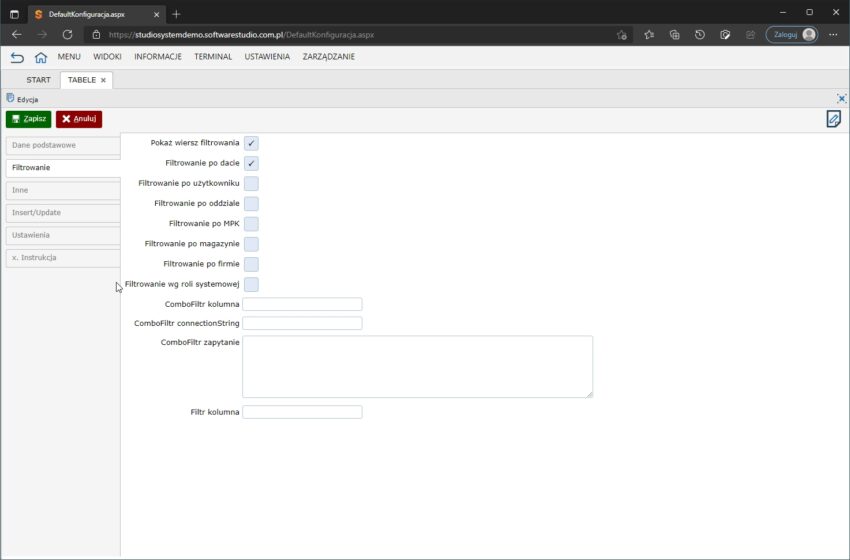Click the blue back arrow icon
The image size is (850, 560).
(17, 57)
